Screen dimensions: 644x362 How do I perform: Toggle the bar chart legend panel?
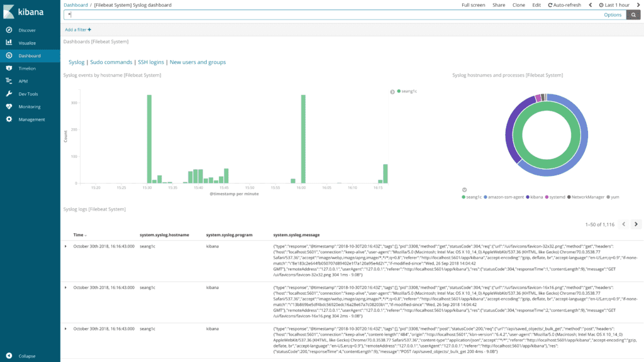pos(392,92)
